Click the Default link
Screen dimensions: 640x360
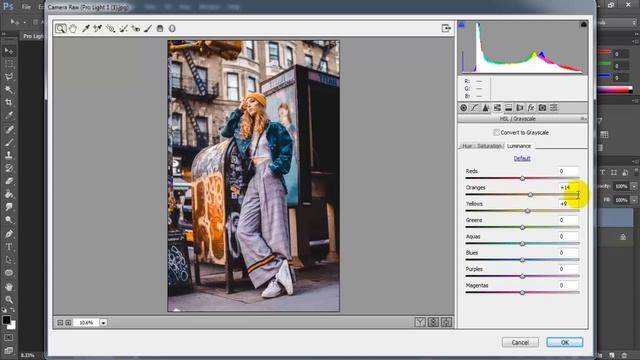tap(522, 158)
